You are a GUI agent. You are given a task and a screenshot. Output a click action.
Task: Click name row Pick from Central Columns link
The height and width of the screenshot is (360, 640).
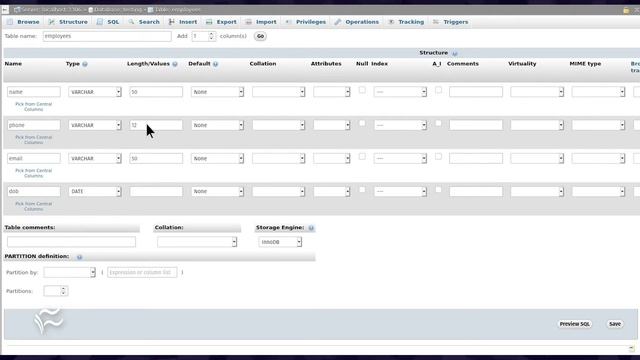(x=33, y=107)
